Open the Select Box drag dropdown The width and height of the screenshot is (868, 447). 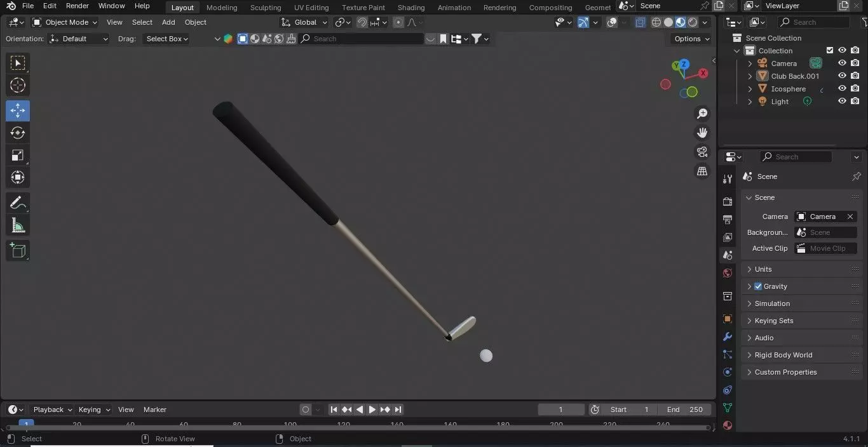[x=166, y=39]
